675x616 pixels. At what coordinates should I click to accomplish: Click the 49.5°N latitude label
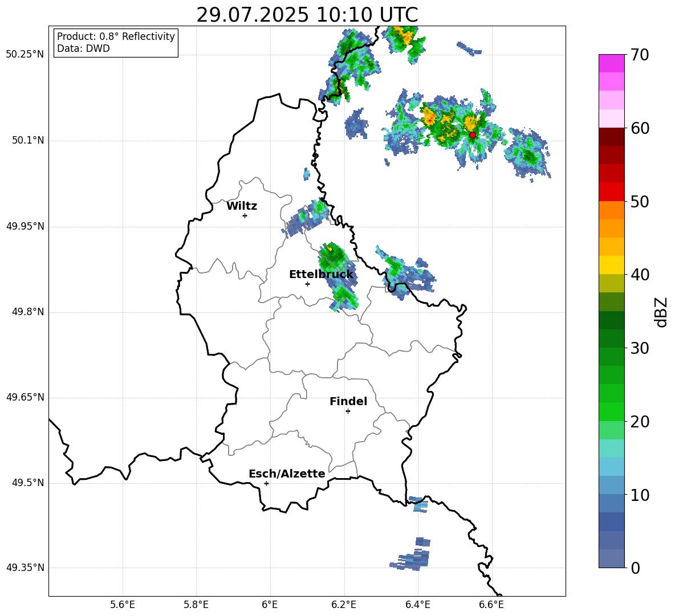click(28, 483)
